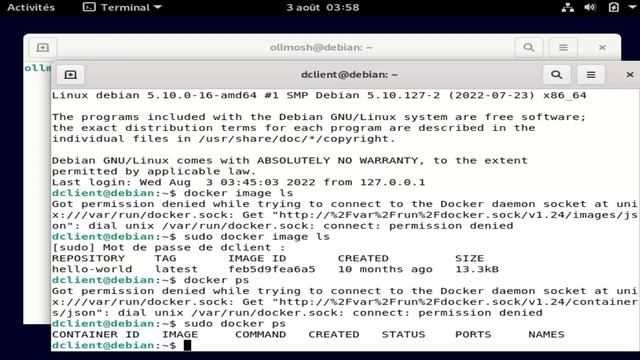Click the image ID feb5d9fea6a5

[271, 269]
